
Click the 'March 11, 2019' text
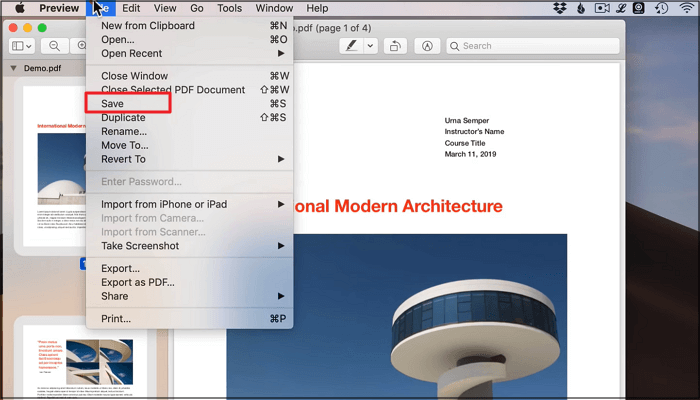(x=470, y=154)
